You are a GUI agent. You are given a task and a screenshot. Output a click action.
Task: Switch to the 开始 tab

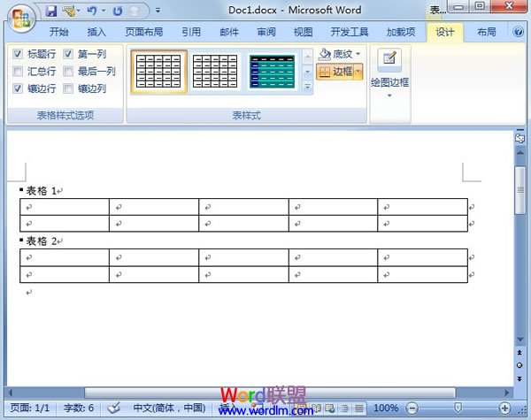[x=59, y=32]
